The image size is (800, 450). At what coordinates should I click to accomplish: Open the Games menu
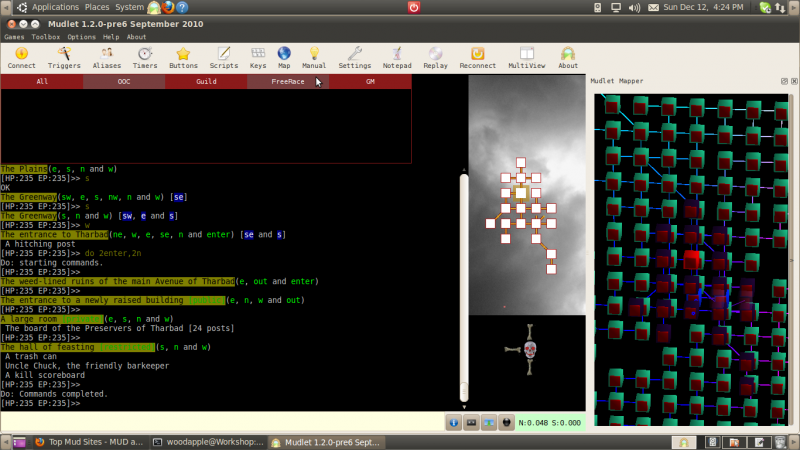14,37
